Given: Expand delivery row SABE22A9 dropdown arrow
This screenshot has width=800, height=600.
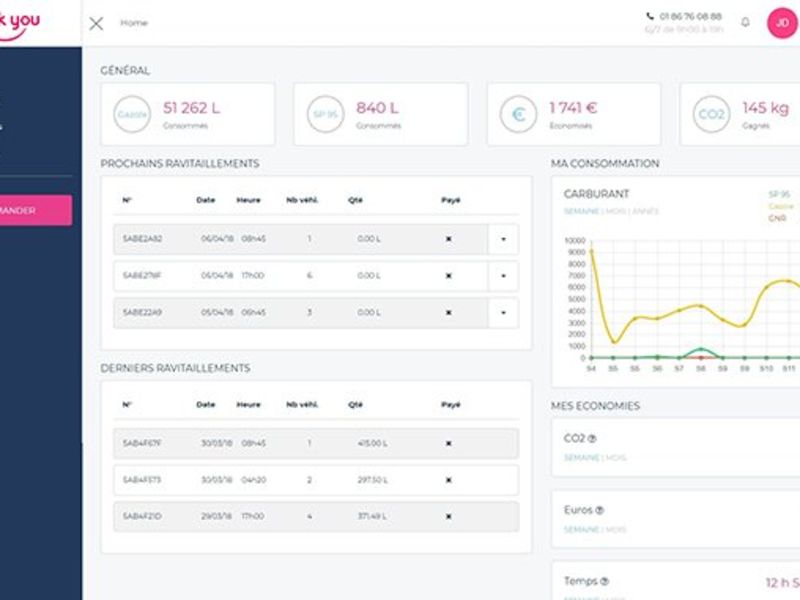Looking at the screenshot, I should click(503, 312).
